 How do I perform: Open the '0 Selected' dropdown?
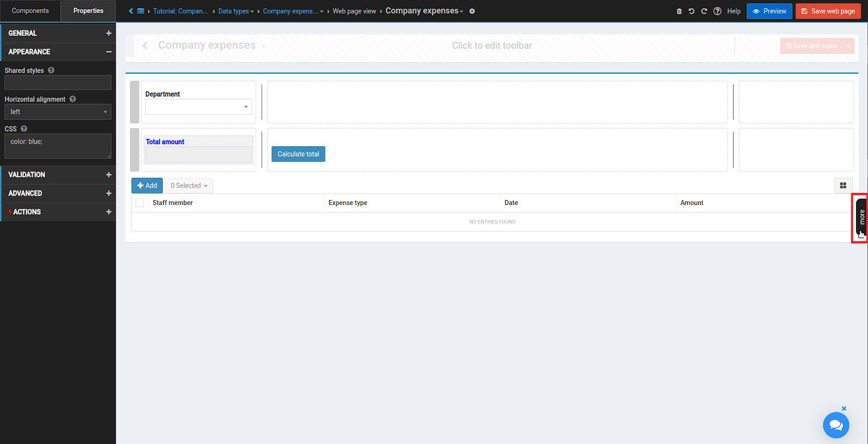tap(189, 185)
